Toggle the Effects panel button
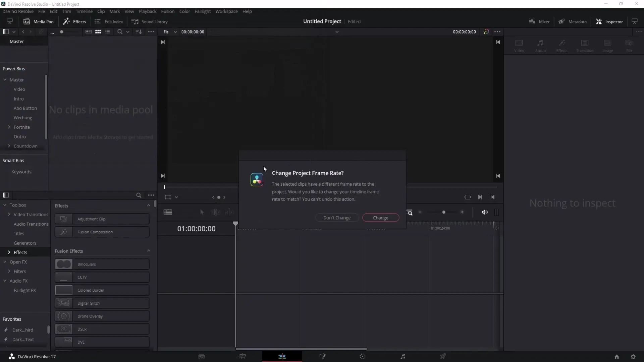Image resolution: width=644 pixels, height=362 pixels. click(x=75, y=21)
